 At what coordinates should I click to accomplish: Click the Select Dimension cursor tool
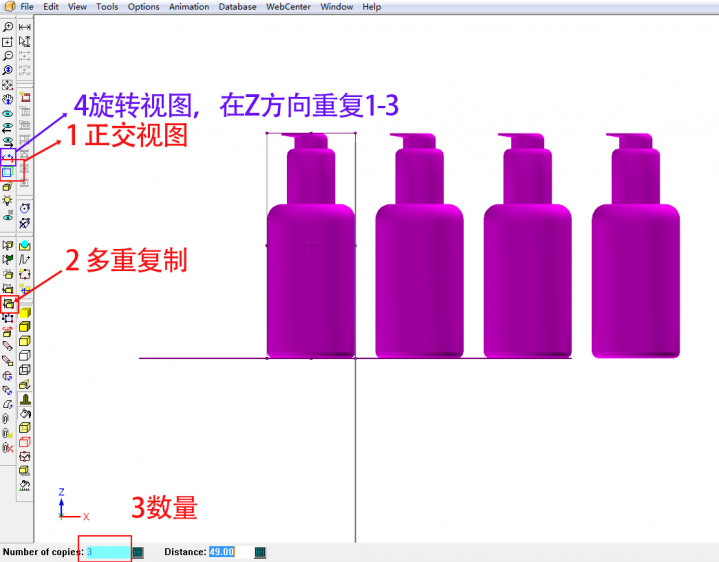(x=25, y=42)
